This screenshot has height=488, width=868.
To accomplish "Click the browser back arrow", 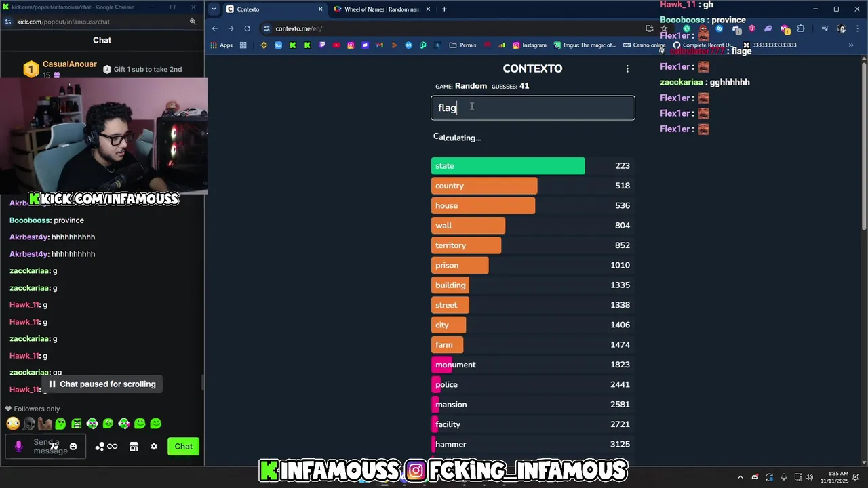I will pos(215,28).
